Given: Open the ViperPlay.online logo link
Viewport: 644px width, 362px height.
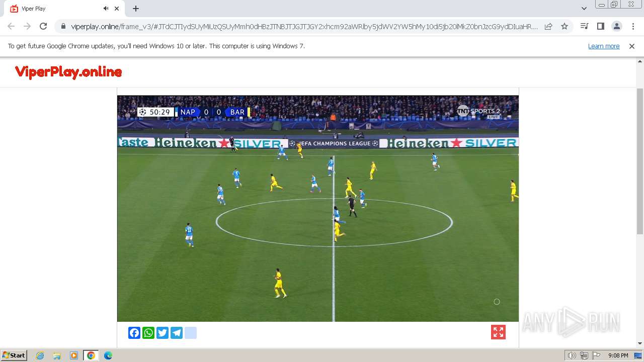Looking at the screenshot, I should (68, 72).
